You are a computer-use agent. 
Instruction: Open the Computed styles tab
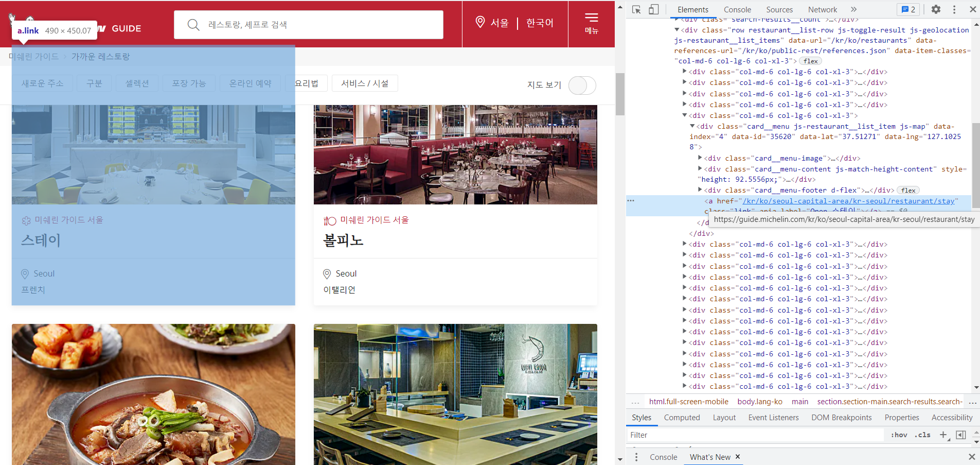pos(682,418)
